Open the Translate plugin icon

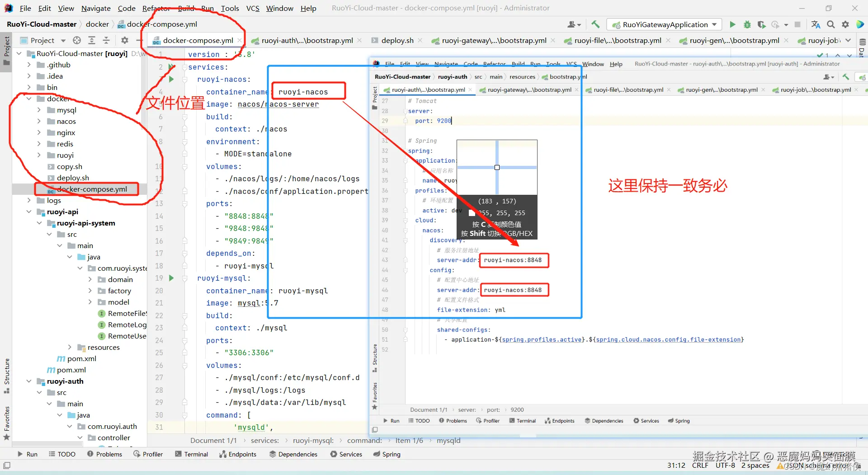816,24
